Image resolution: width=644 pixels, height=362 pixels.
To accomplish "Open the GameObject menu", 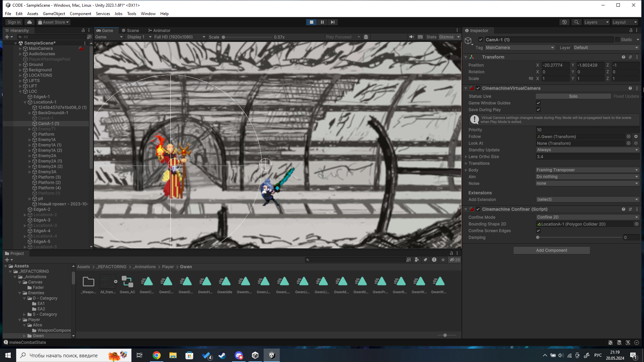I will click(x=54, y=14).
